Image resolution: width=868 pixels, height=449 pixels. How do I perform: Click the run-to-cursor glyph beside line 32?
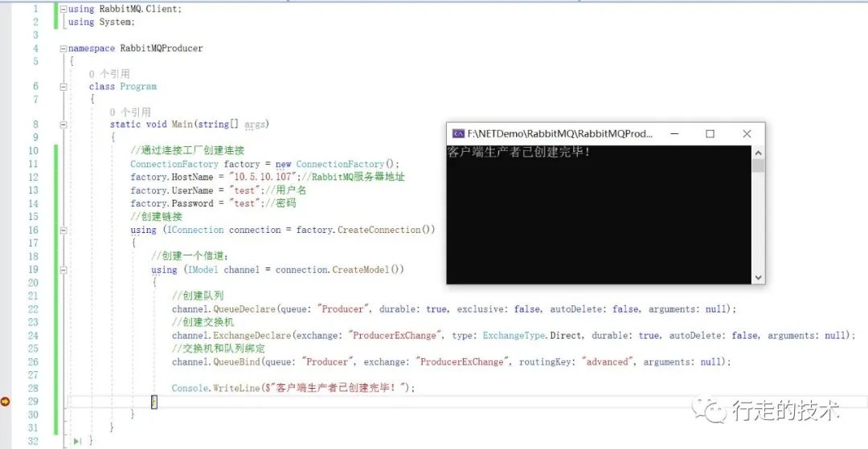tap(77, 441)
